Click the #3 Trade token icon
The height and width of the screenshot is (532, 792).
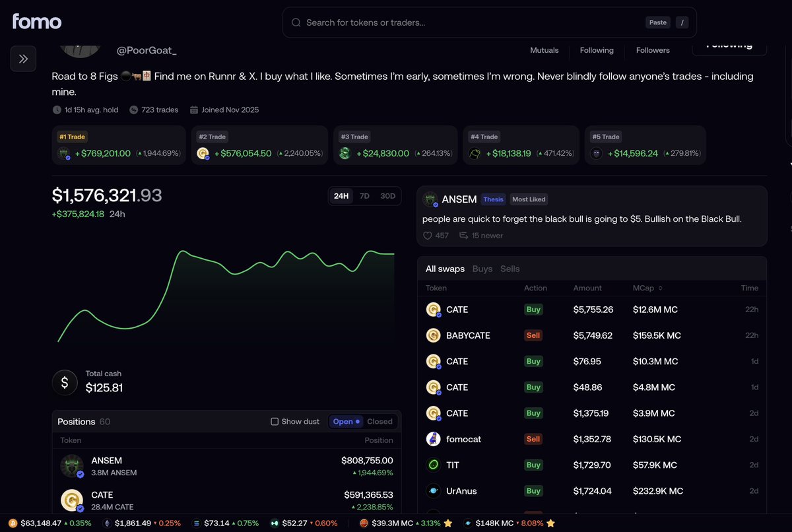pyautogui.click(x=345, y=153)
